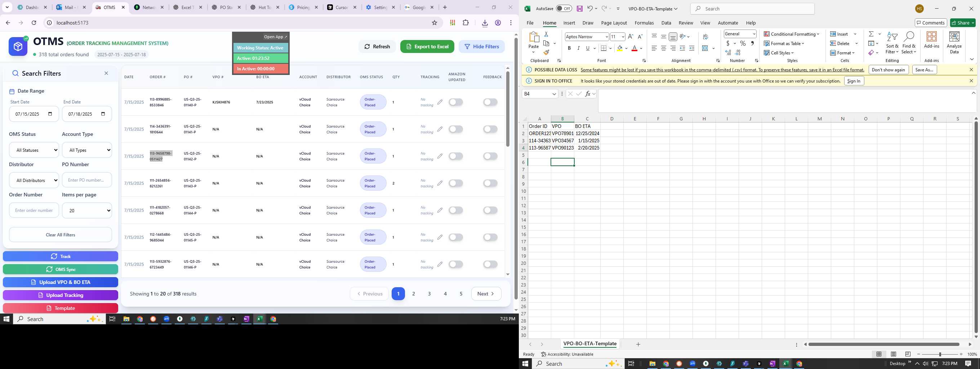Click the Cut scissors icon in Clipboard group
This screenshot has width=980, height=369.
click(x=546, y=34)
